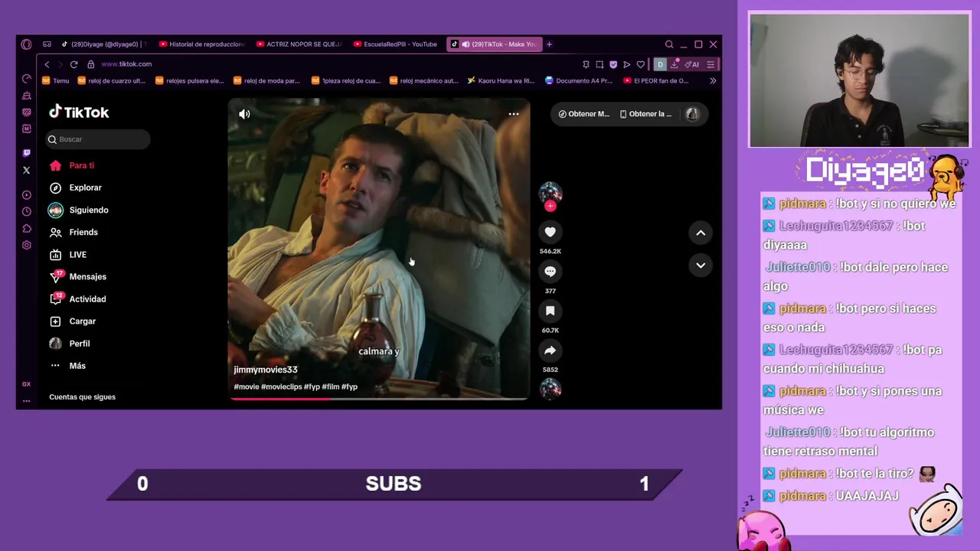
Task: Open Mensajes with 17 badge
Action: (x=78, y=276)
